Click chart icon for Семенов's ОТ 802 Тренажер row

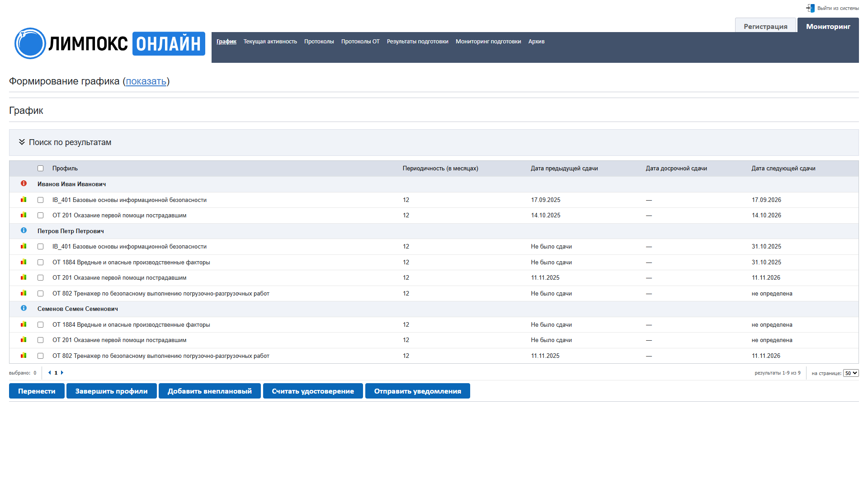pyautogui.click(x=24, y=355)
